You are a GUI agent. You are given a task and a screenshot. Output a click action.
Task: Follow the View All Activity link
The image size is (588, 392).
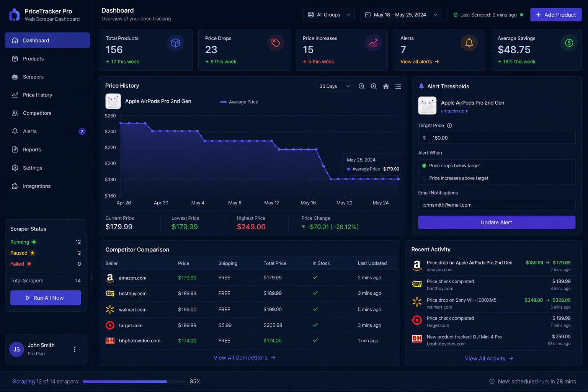coord(489,359)
